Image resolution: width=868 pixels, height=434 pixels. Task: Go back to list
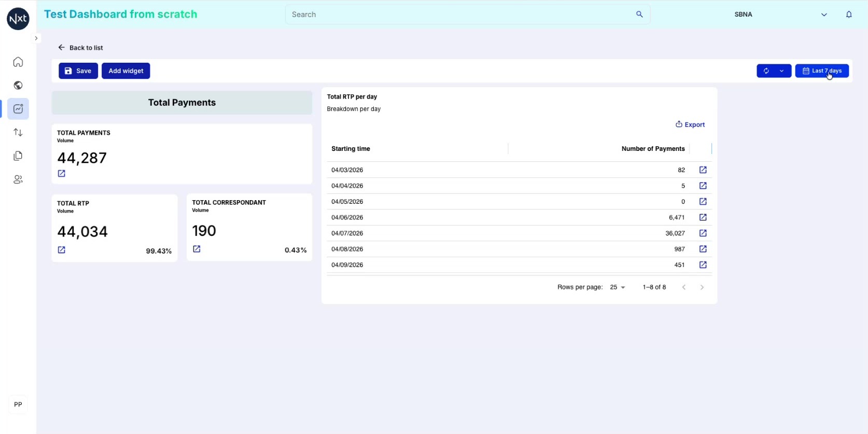pos(80,48)
